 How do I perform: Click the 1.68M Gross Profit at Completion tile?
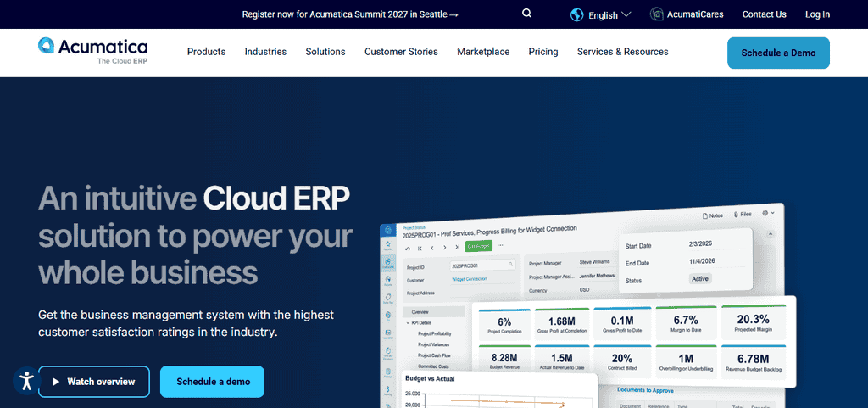[x=561, y=324]
